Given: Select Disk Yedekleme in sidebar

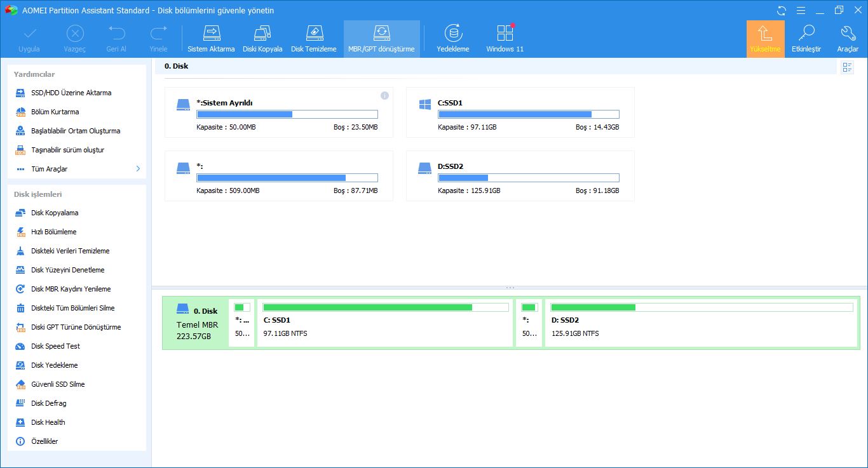Looking at the screenshot, I should [x=55, y=365].
